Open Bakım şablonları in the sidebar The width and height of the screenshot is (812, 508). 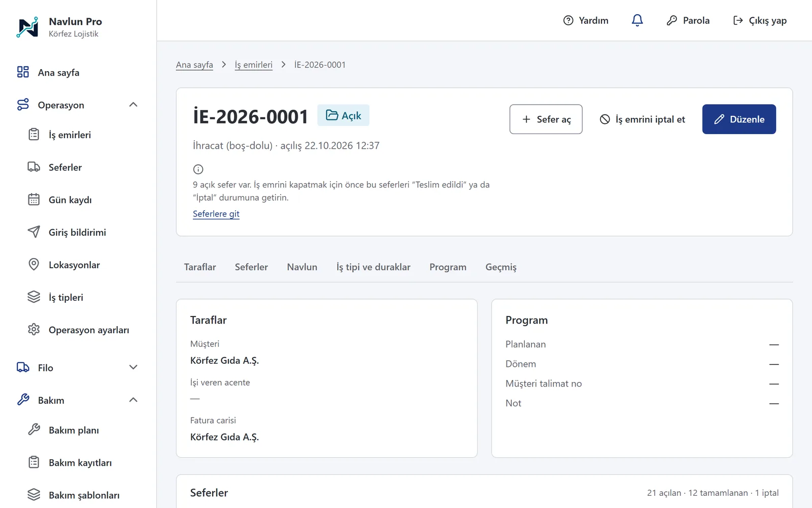coord(83,495)
